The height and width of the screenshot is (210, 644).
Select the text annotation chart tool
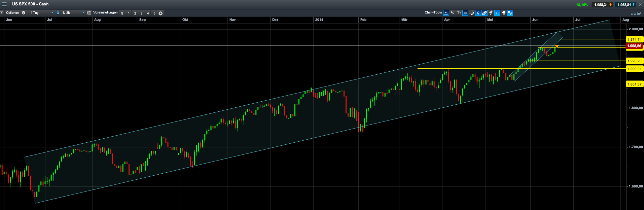(x=459, y=13)
